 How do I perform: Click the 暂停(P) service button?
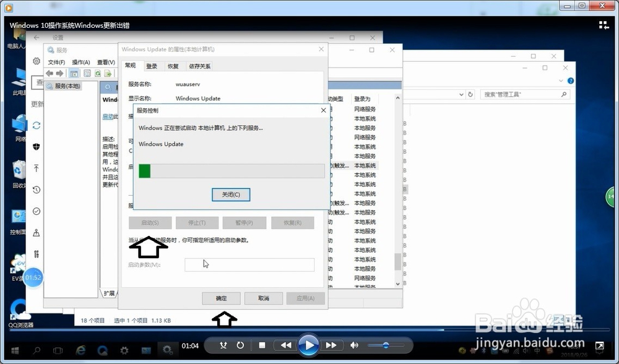point(244,223)
